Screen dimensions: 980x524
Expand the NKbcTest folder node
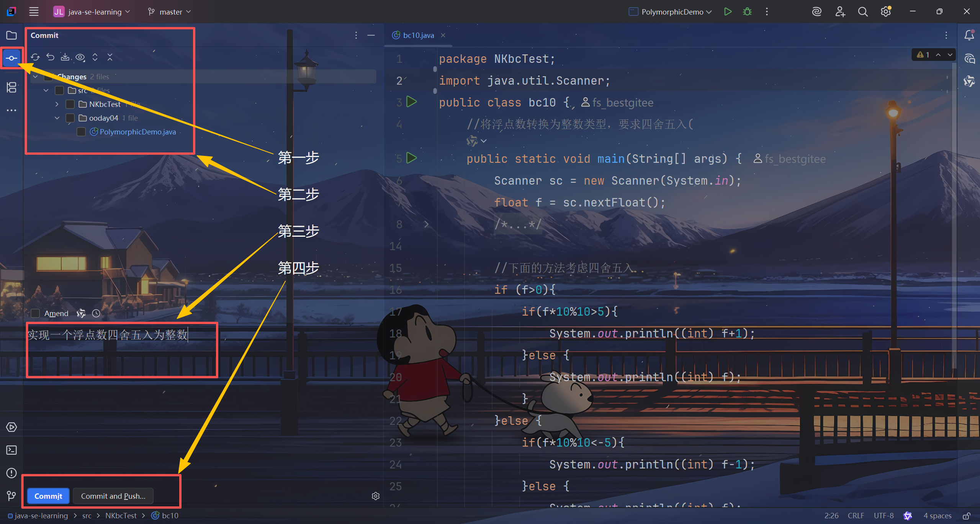tap(57, 104)
